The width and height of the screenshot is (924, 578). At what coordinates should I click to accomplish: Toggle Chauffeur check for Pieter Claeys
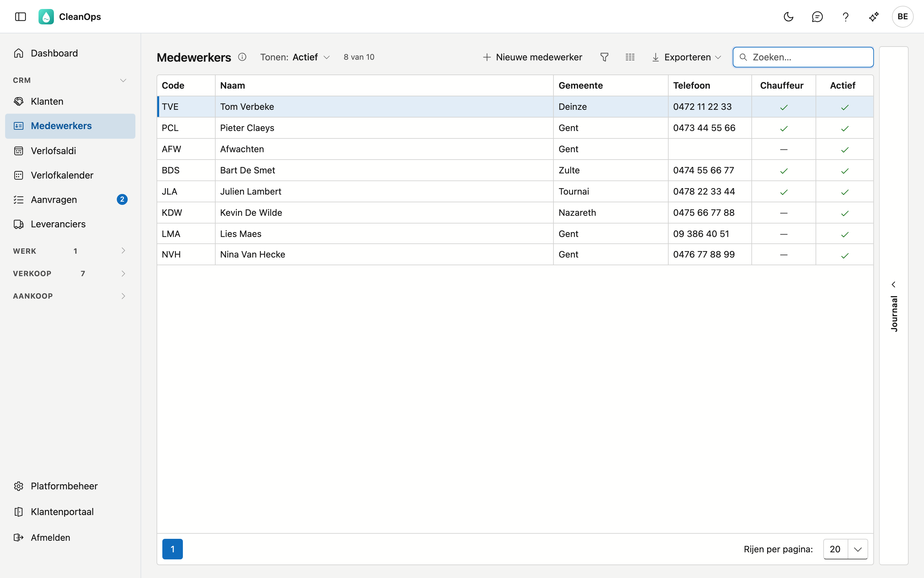784,128
